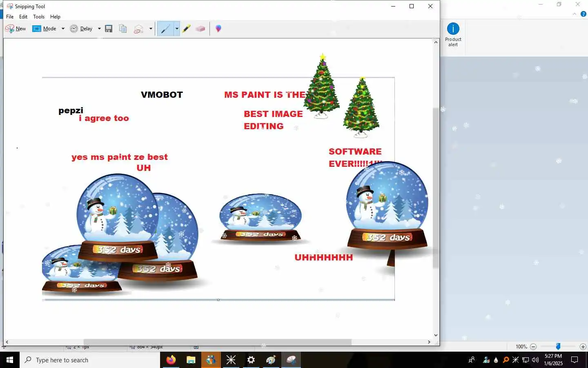Minimize the Snipping Tool window
This screenshot has width=588, height=368.
tap(393, 6)
